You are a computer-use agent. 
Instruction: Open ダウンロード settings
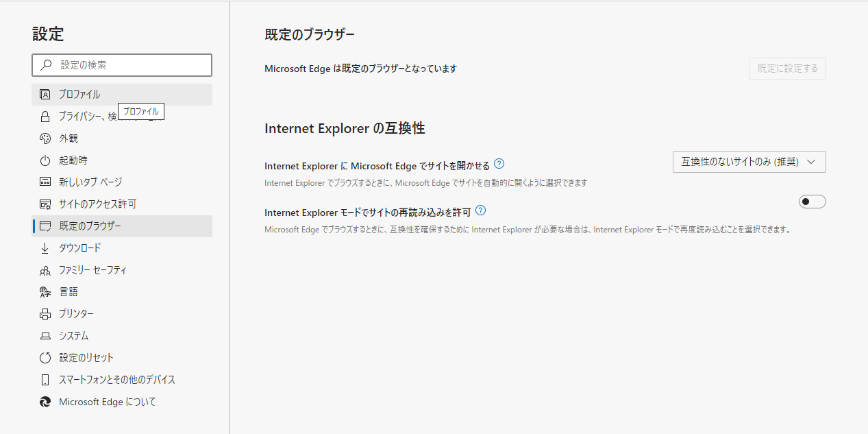122,248
